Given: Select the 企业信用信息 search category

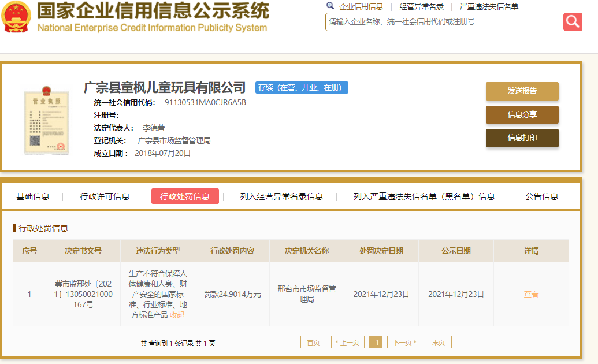Looking at the screenshot, I should click(x=361, y=6).
